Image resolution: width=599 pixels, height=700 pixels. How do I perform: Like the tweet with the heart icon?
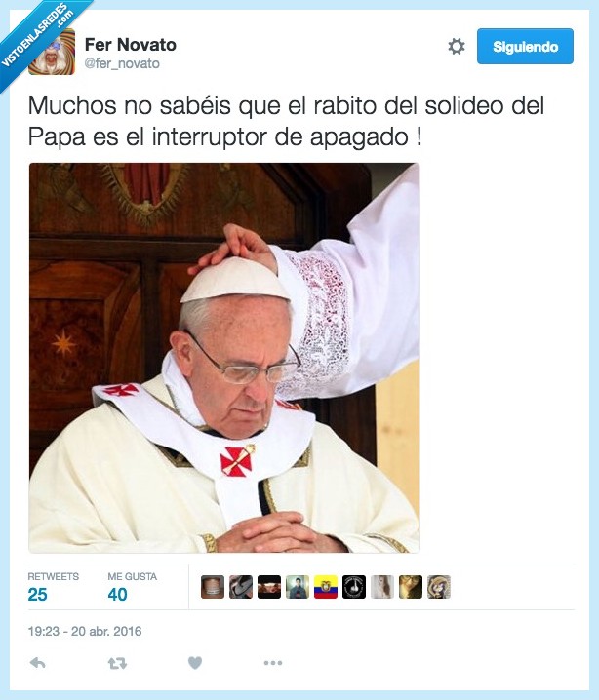(195, 663)
